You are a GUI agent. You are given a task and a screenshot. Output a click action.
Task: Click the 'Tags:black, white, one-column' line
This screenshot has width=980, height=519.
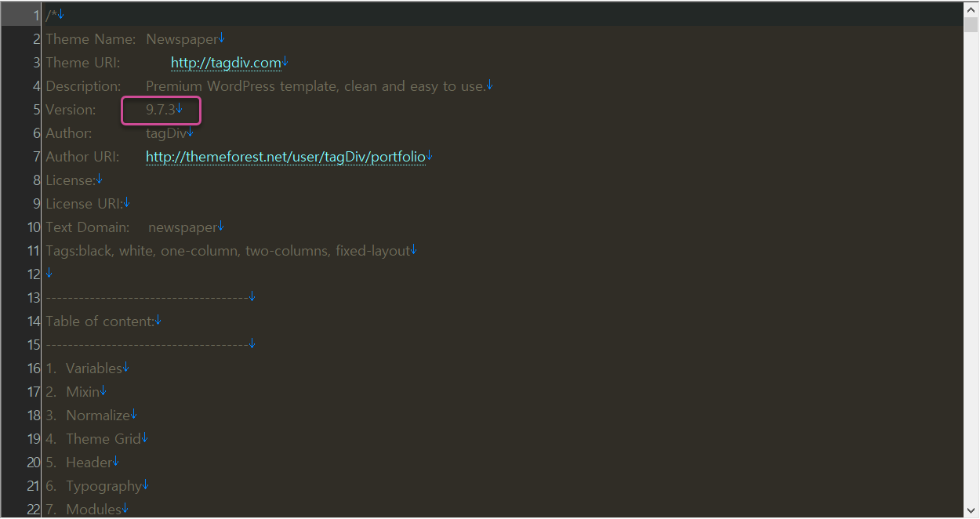click(x=227, y=251)
